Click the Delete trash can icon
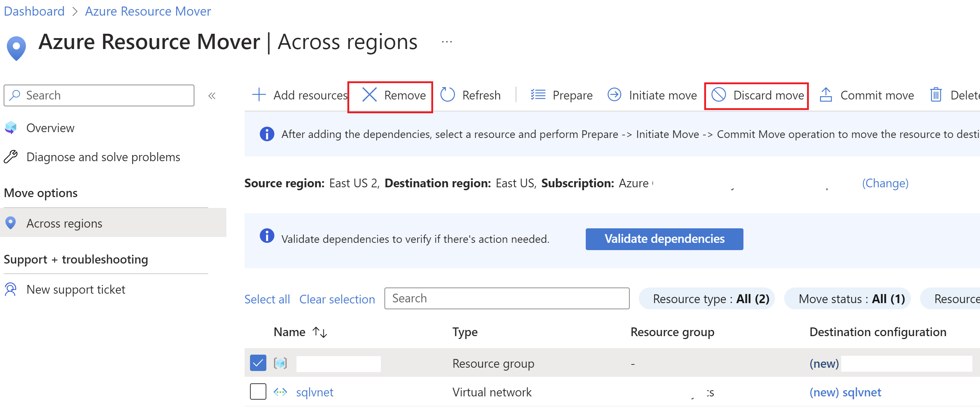Image resolution: width=980 pixels, height=412 pixels. pyautogui.click(x=936, y=95)
